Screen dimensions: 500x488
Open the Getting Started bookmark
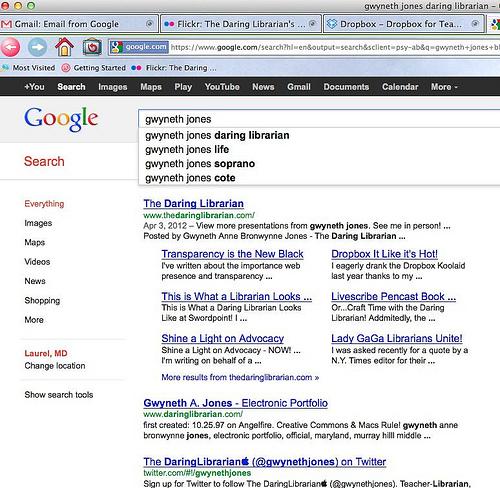(x=99, y=68)
